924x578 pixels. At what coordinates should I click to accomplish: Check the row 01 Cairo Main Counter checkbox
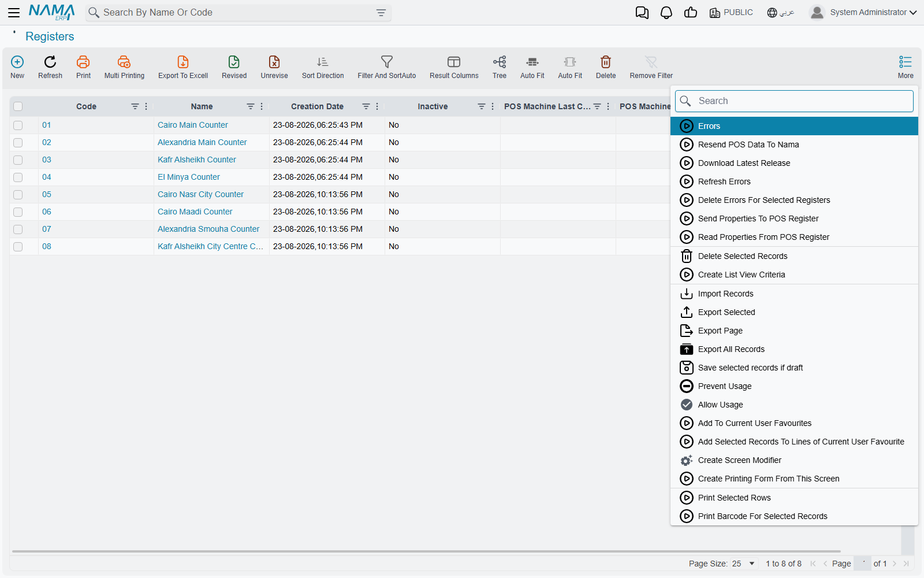(x=18, y=125)
